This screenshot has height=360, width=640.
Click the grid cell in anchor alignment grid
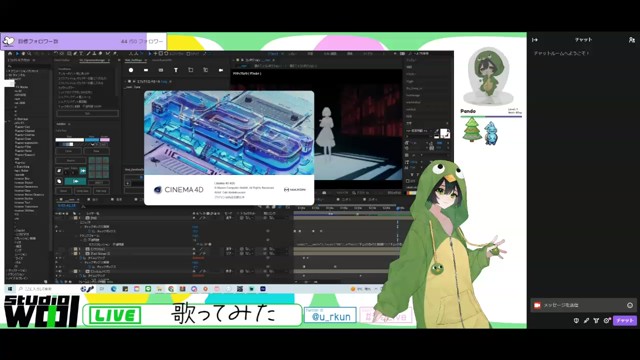tap(99, 167)
